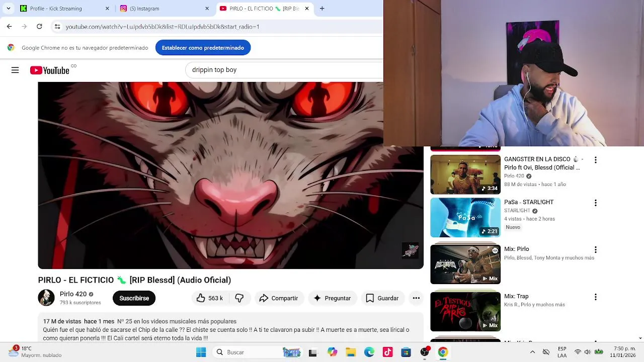Open options menu for PaSa - STARL!GHT
644x362 pixels.
(x=595, y=203)
